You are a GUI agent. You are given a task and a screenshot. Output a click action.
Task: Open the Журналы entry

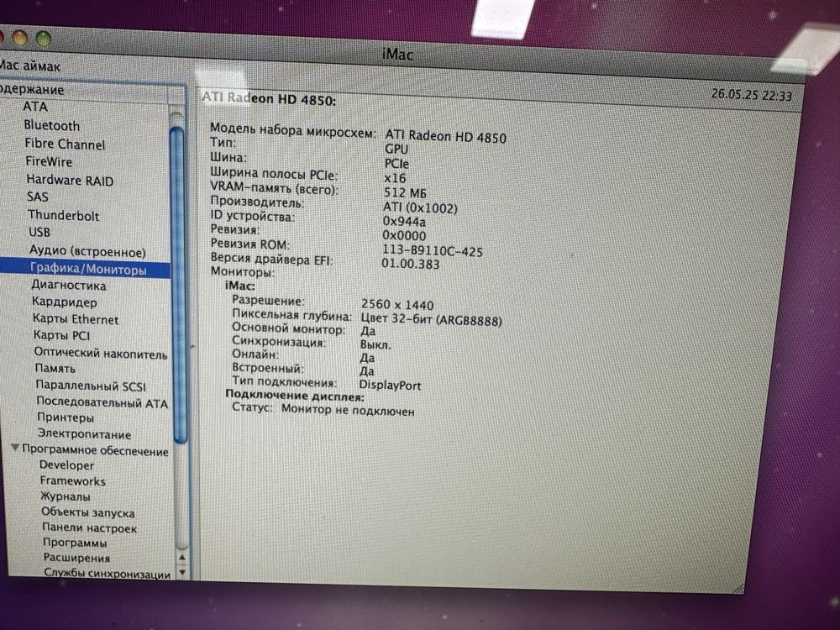66,496
